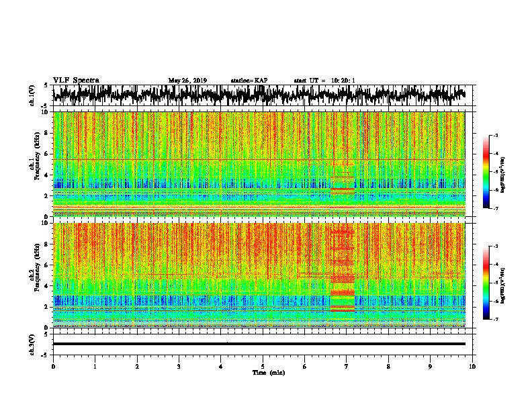Image resolution: width=532 pixels, height=411 pixels.
Task: Click the ch.2 "Frequency (kHz)" axis label
Action: (37, 267)
